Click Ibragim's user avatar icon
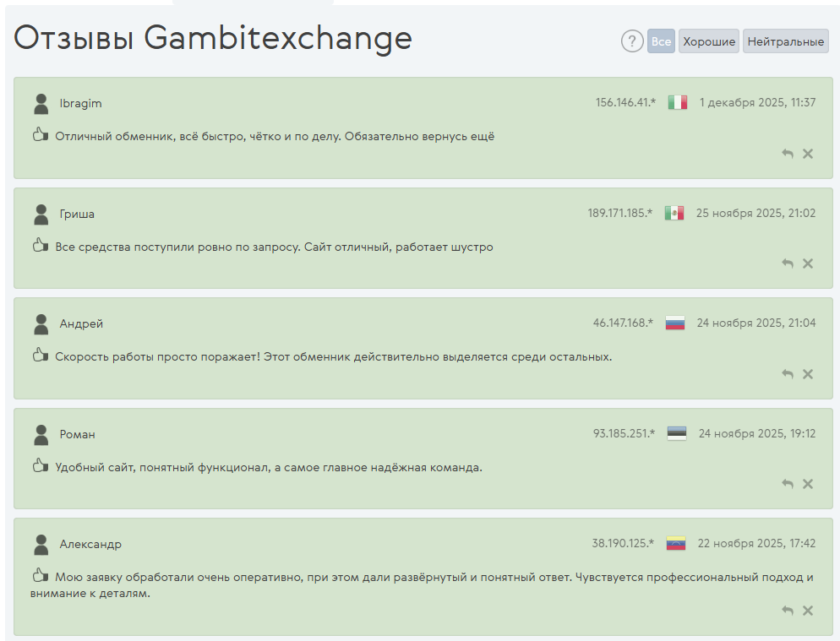This screenshot has width=840, height=641. coord(41,104)
